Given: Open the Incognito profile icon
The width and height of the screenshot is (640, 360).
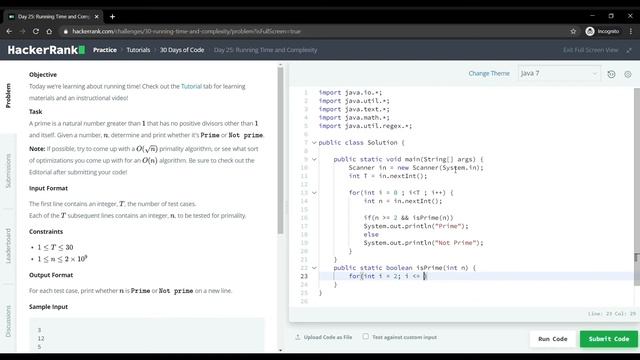Looking at the screenshot, I should [590, 31].
